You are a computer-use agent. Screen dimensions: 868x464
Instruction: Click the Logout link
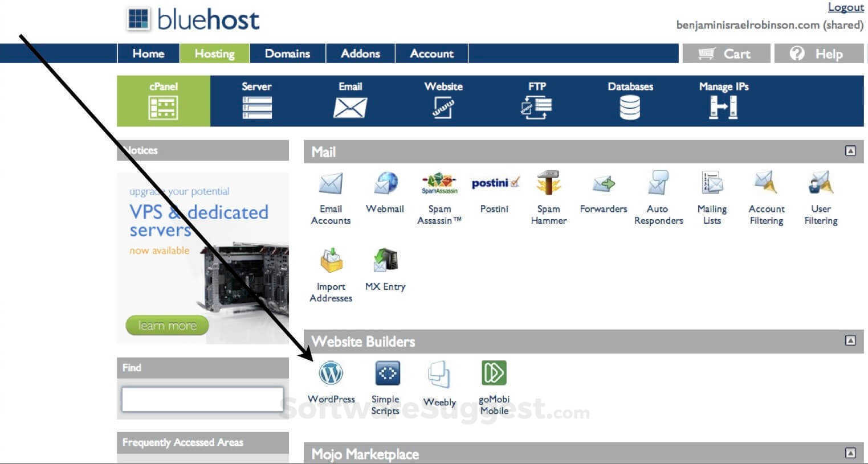[x=846, y=7]
